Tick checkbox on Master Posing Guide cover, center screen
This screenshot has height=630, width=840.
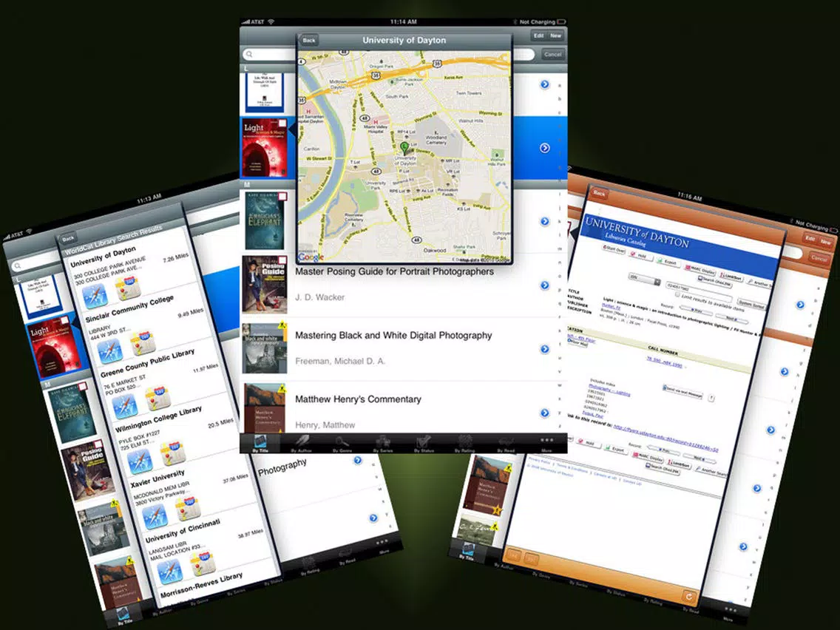[x=282, y=261]
